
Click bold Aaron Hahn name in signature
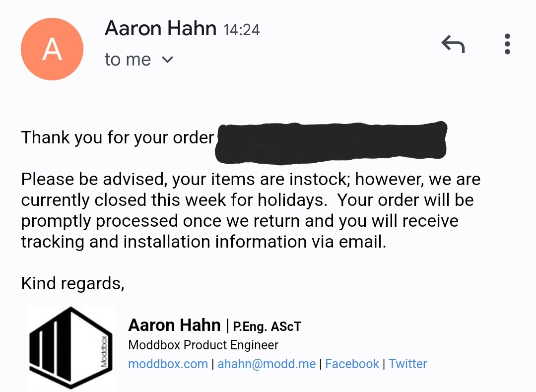pos(174,326)
